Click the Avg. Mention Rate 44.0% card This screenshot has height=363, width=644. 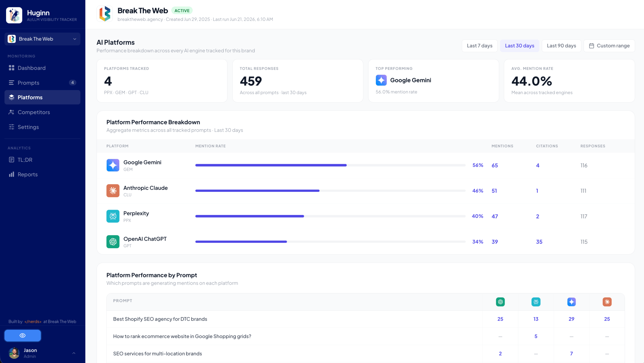coord(569,81)
